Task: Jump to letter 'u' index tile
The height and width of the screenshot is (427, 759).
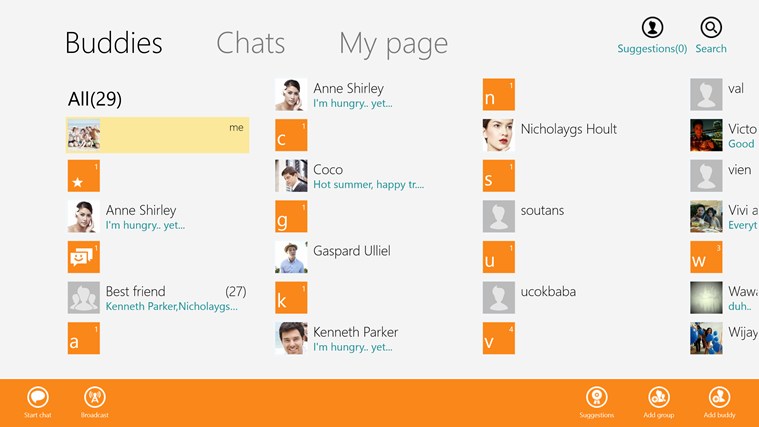Action: click(499, 257)
